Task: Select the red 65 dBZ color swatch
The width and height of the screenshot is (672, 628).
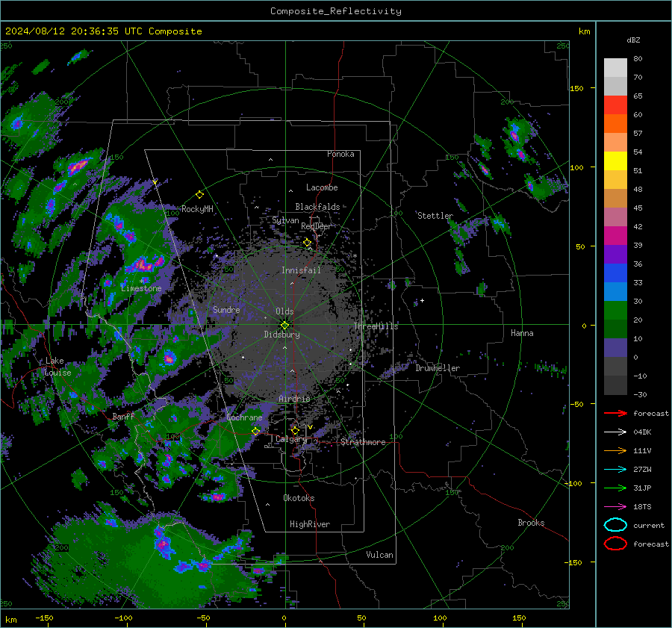Action: 615,105
